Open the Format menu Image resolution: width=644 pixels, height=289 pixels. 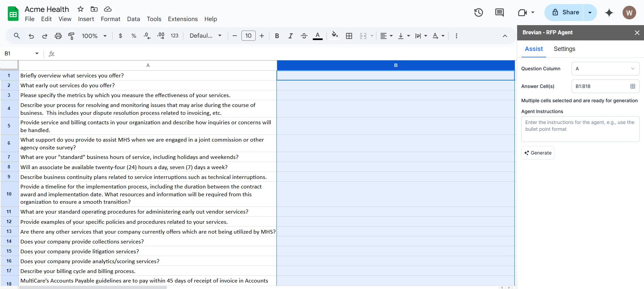click(x=111, y=19)
